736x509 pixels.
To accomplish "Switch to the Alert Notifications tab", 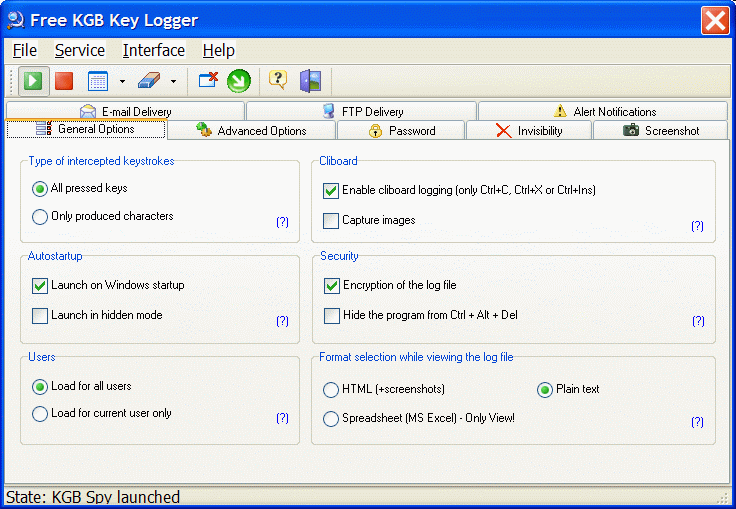I will point(603,111).
